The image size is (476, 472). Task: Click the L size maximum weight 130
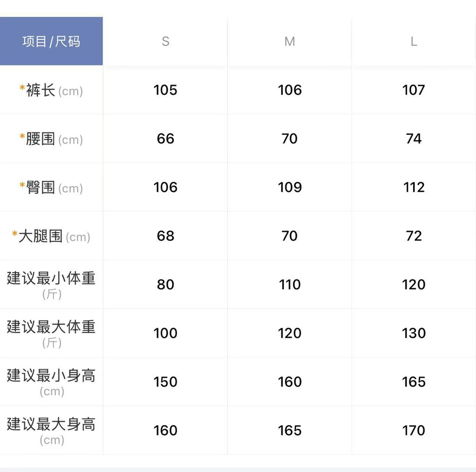(414, 334)
